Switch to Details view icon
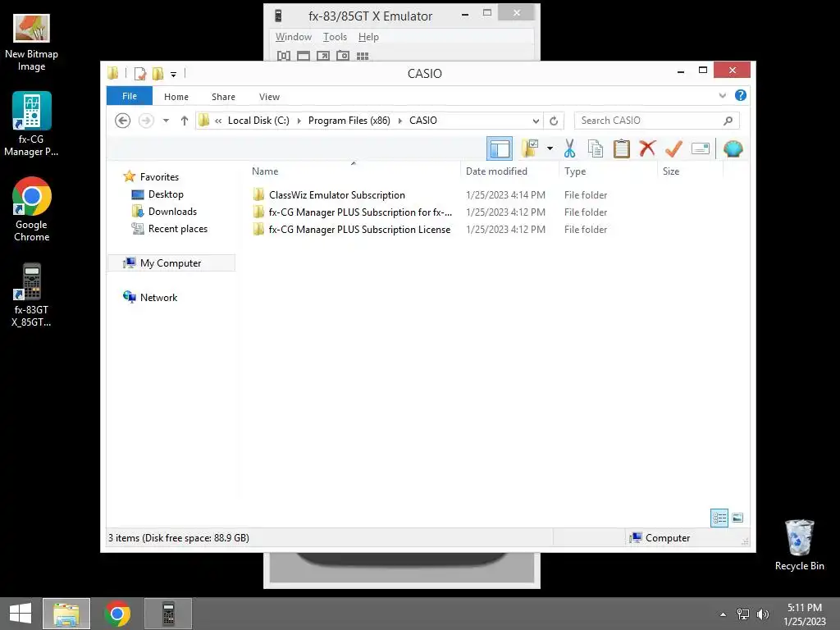Screen dimensions: 840x630 tap(719, 518)
